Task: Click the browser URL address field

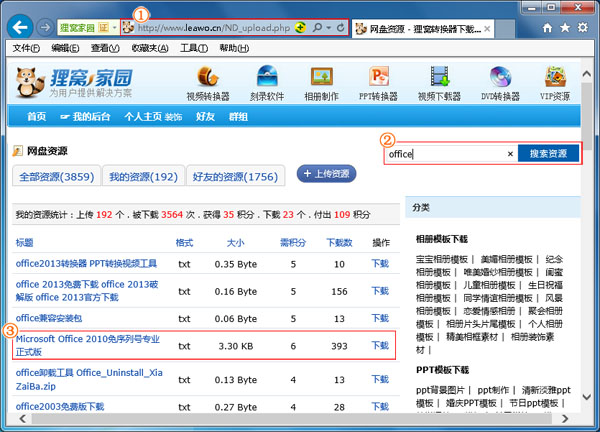Action: coord(214,28)
